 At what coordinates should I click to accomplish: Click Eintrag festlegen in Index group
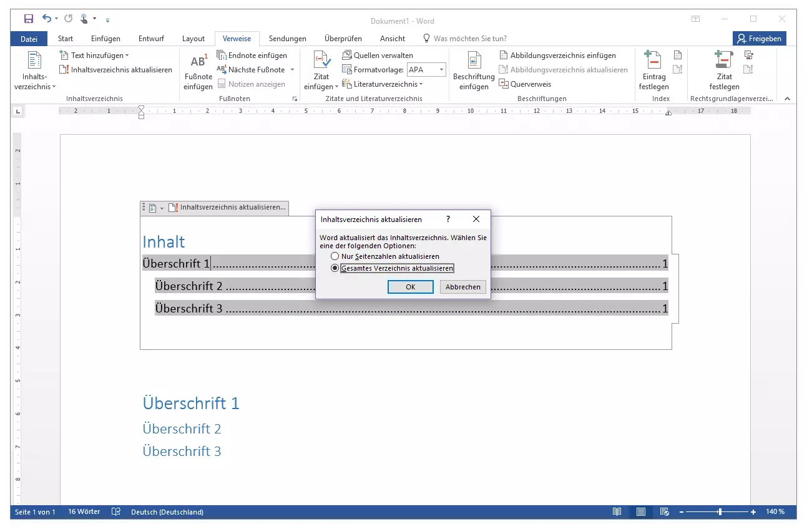(653, 71)
